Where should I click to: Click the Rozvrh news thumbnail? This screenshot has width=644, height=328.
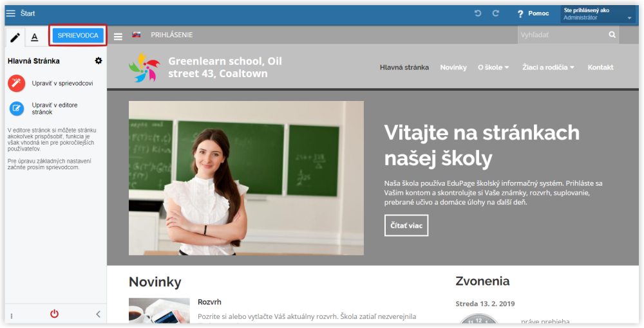(x=159, y=311)
